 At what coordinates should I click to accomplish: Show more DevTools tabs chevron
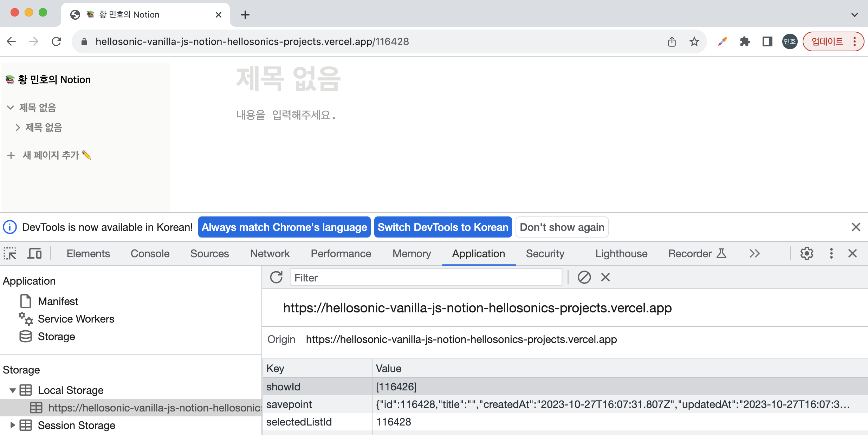[754, 253]
